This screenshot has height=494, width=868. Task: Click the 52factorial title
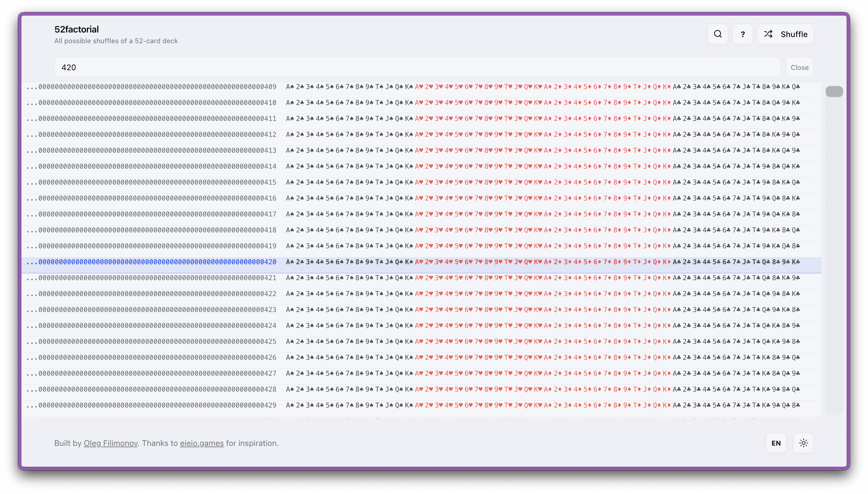pos(77,29)
